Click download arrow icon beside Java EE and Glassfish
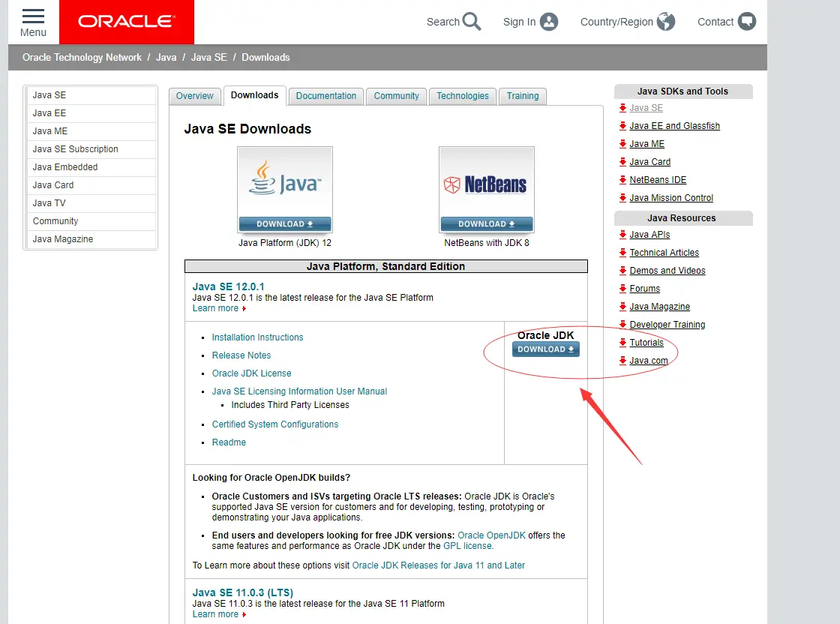Viewport: 840px width, 624px height. 622,126
